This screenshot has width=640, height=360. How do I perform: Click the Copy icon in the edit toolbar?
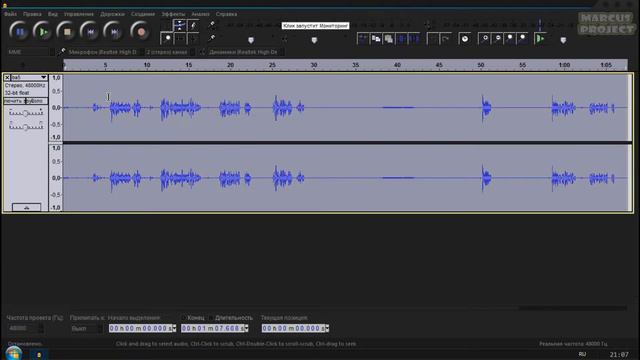pyautogui.click(x=376, y=39)
